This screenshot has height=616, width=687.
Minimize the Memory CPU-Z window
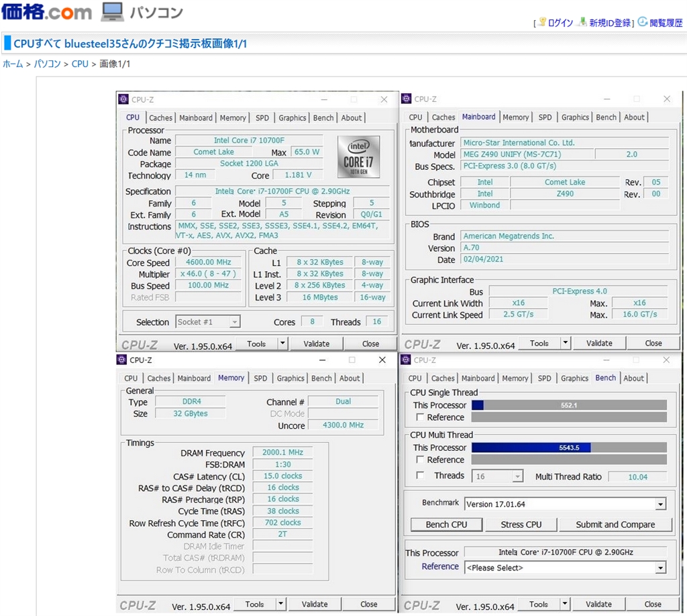coord(323,360)
